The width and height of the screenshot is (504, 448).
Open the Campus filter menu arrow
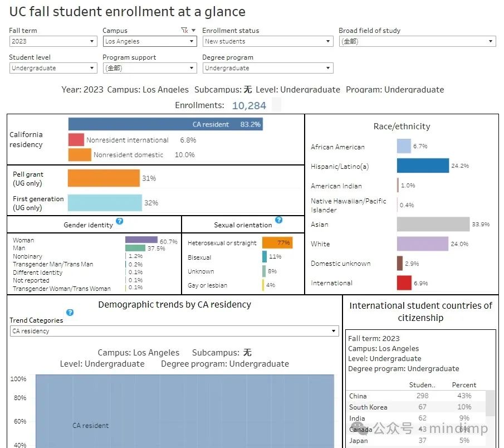193,30
